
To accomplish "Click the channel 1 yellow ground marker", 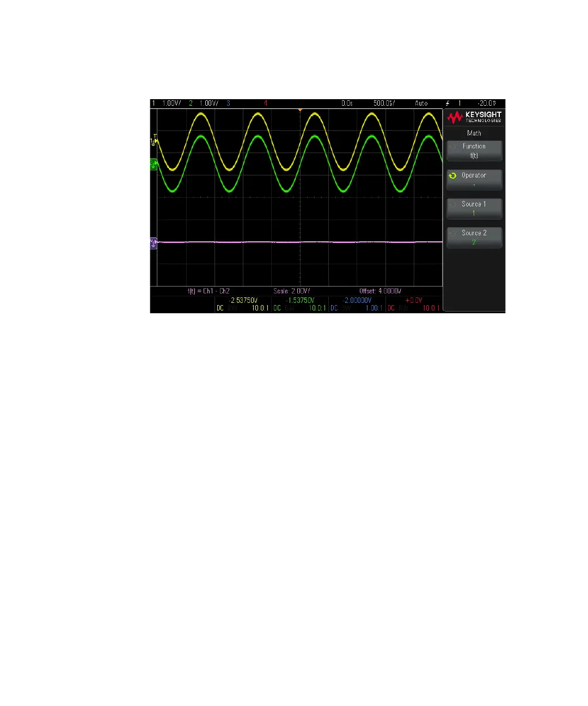I will (x=154, y=141).
